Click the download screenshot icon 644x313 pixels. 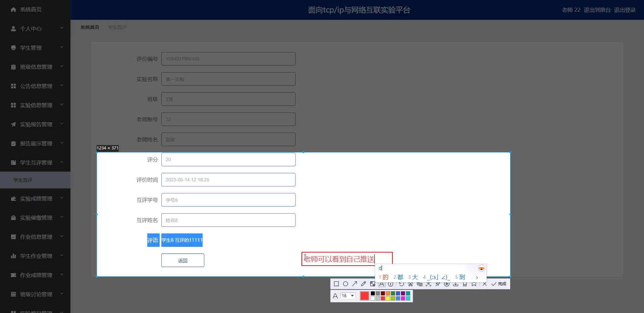456,284
